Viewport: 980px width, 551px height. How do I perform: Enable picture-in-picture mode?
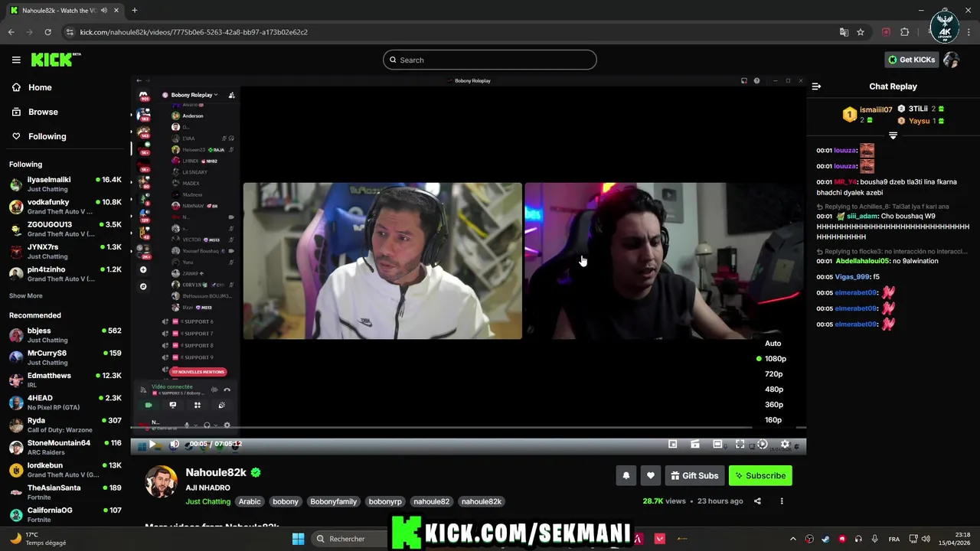[x=672, y=444]
